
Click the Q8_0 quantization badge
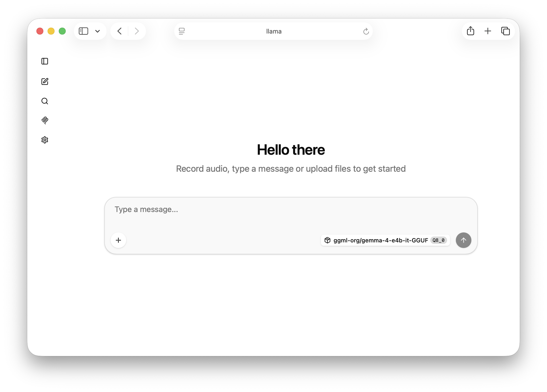click(439, 240)
